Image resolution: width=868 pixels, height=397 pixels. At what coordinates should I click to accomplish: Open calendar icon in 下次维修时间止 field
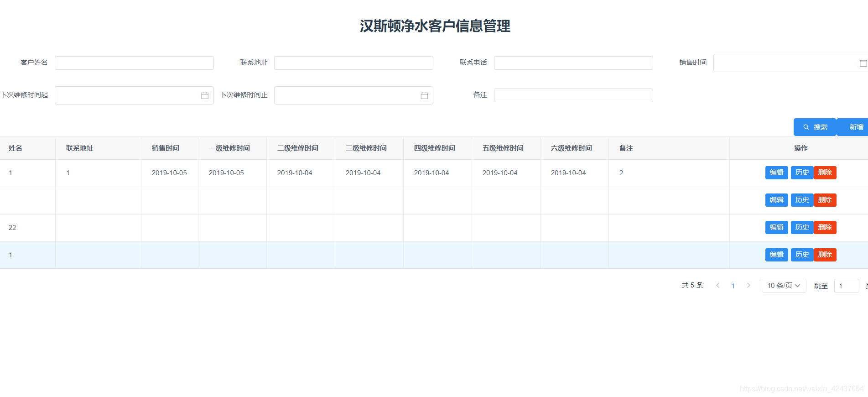424,95
